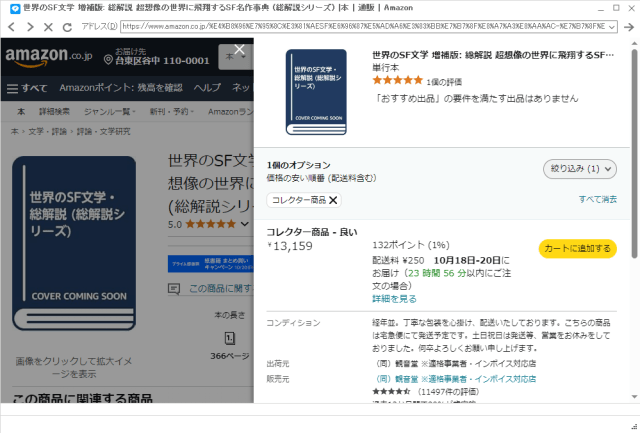Navigate using the go arrow beside the address bar
640x433 pixels.
pyautogui.click(x=629, y=27)
